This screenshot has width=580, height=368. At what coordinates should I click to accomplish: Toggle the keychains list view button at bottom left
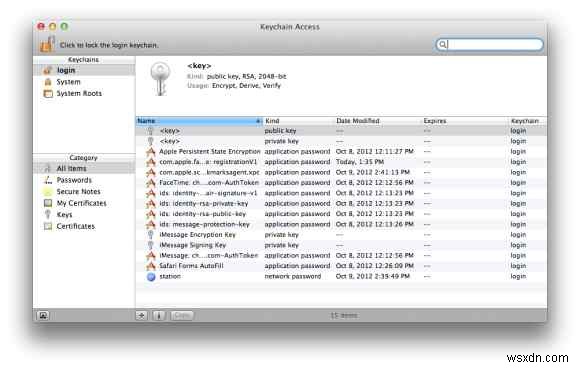(x=43, y=315)
